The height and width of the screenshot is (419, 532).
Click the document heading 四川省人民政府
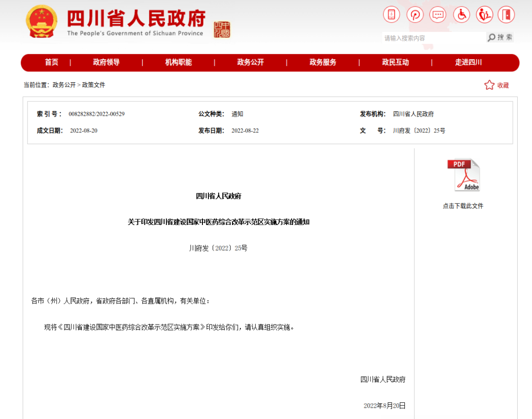(219, 196)
